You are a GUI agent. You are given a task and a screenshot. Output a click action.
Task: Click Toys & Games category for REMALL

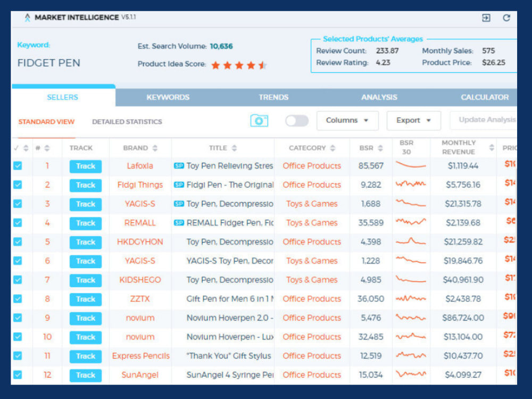[312, 222]
